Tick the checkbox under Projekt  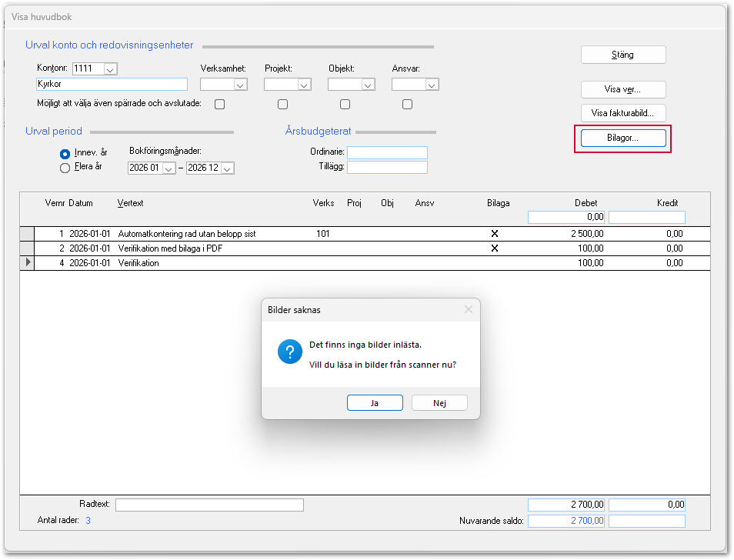tap(282, 104)
